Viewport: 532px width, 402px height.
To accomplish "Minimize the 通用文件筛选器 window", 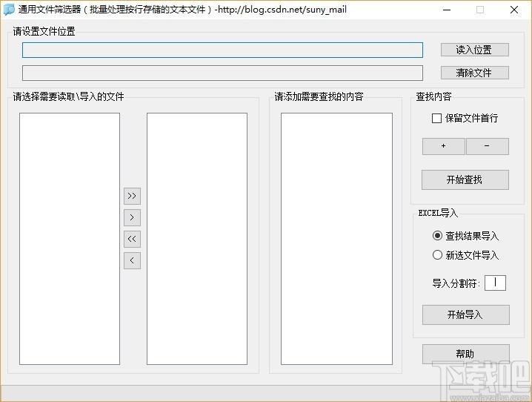I will (447, 10).
